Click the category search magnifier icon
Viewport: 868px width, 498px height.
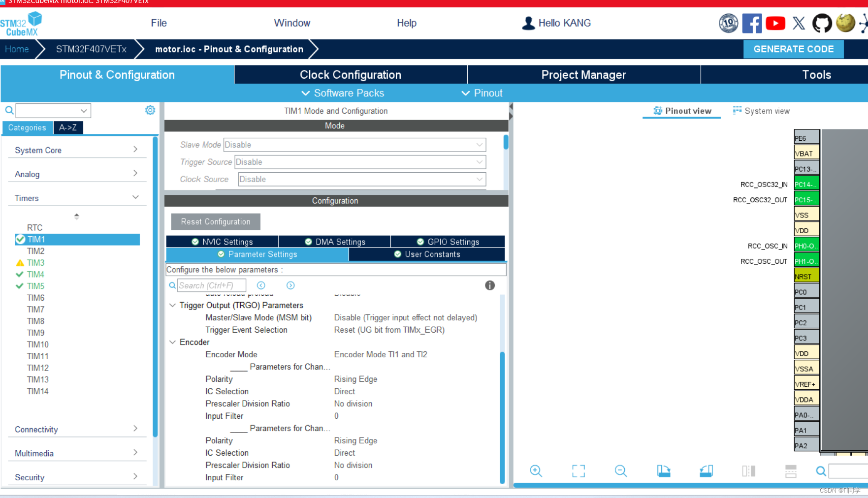(9, 110)
